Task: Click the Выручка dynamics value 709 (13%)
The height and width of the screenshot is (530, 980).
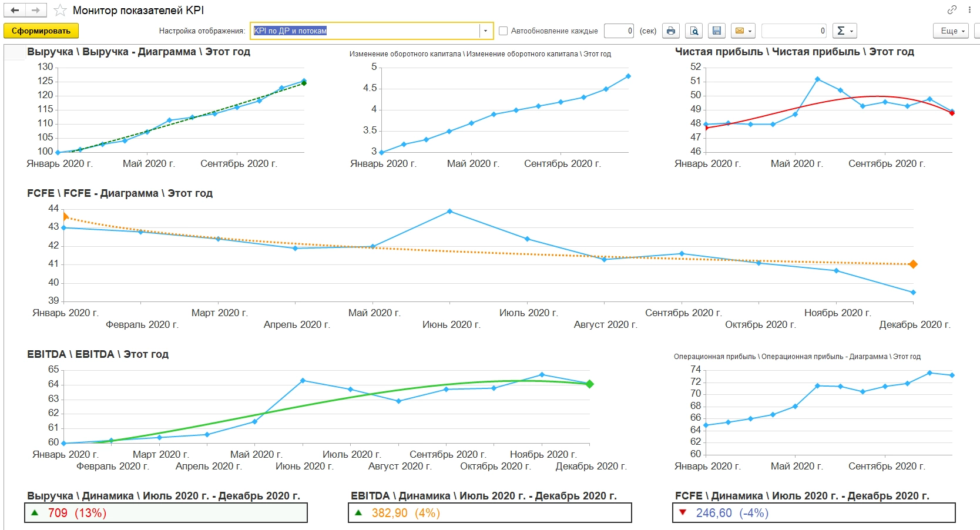Action: pos(77,513)
